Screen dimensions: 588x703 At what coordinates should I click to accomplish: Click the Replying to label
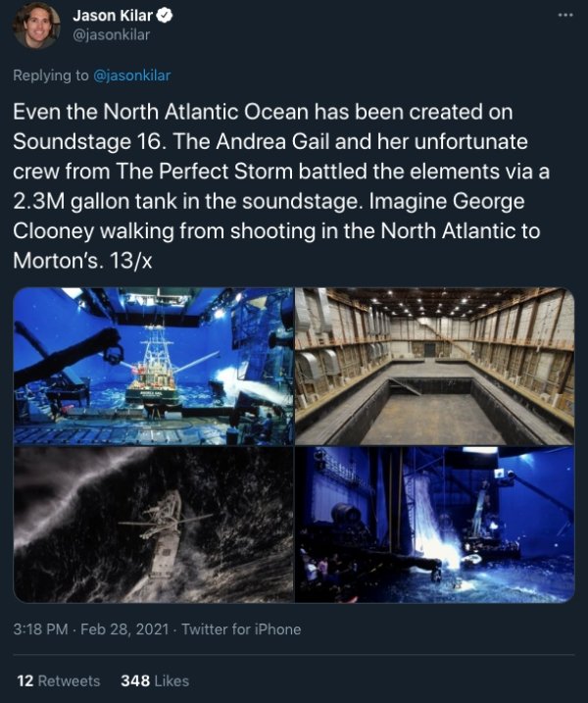point(51,75)
